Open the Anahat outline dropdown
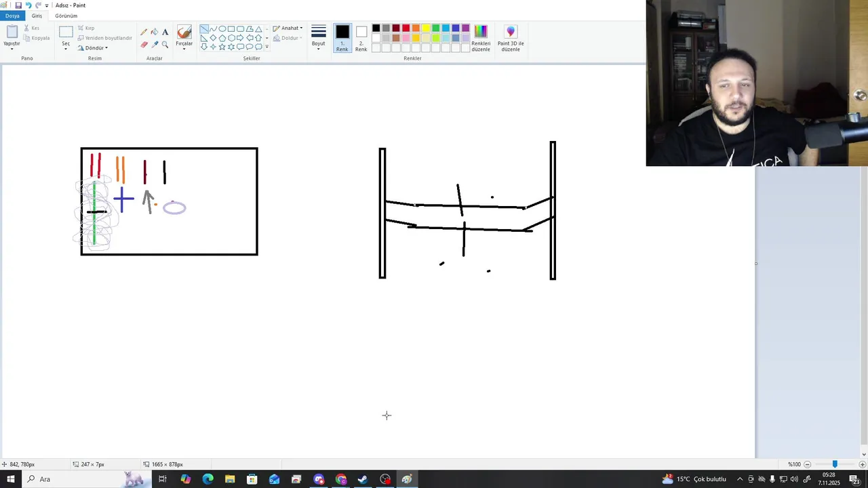 point(288,28)
